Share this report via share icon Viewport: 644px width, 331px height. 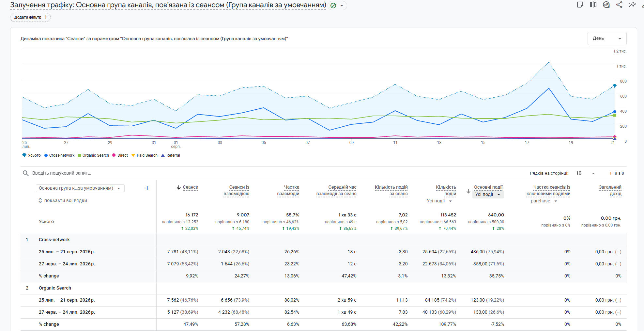point(619,5)
